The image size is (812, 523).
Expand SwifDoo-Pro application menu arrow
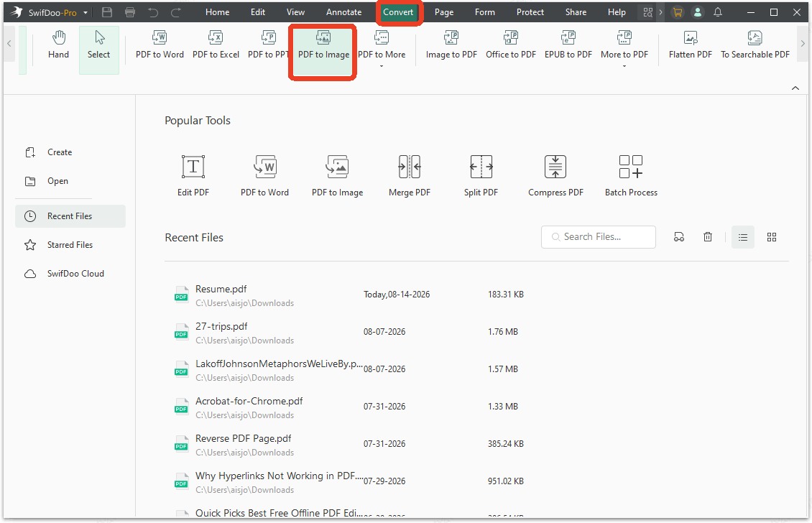point(86,12)
